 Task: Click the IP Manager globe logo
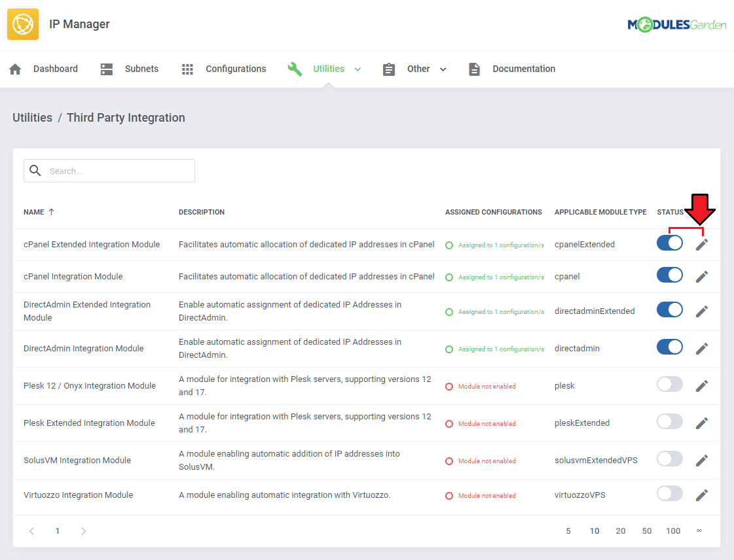[23, 24]
